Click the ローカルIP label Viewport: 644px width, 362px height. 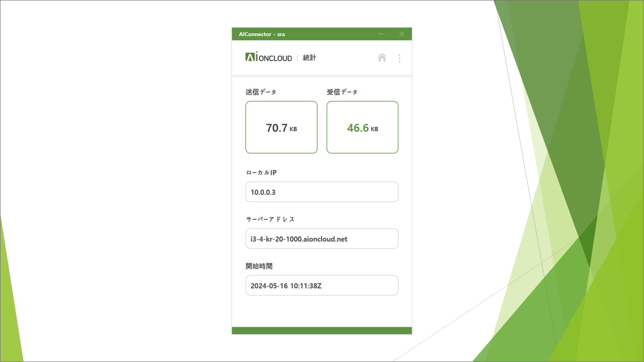261,173
